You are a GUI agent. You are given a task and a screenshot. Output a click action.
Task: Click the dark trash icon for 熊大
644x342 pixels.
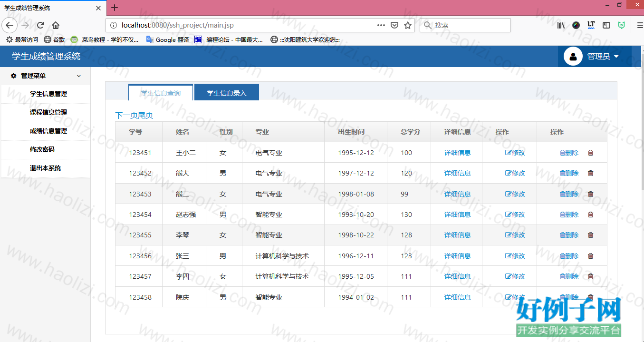[x=591, y=173]
